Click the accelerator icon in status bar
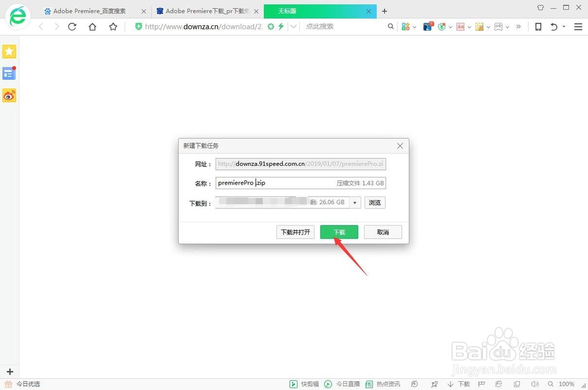588x390 pixels. 415,384
